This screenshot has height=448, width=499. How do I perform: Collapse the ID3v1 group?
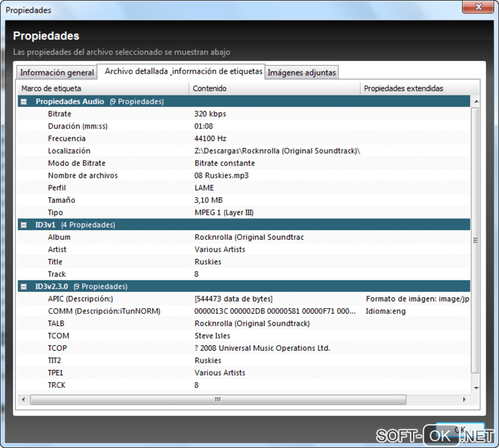click(x=23, y=225)
